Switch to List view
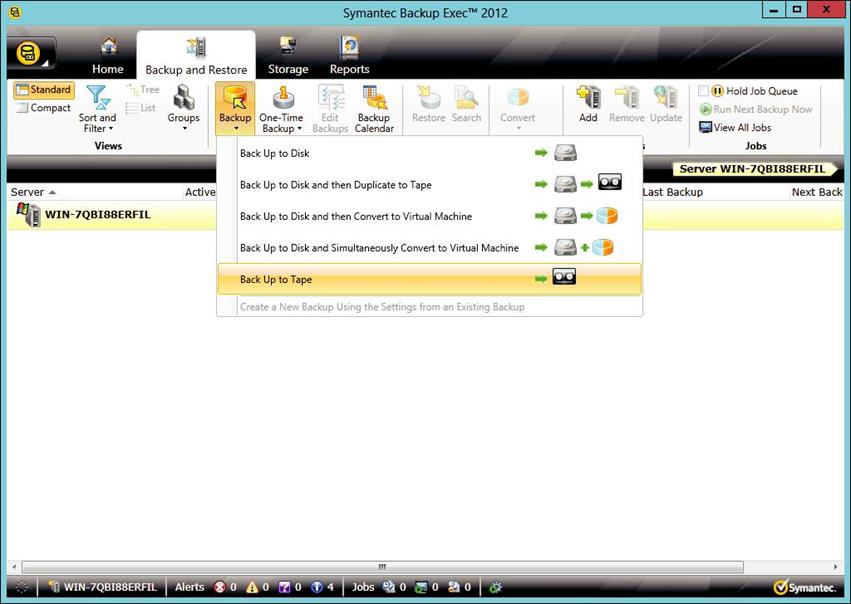The width and height of the screenshot is (851, 604). pos(141,107)
